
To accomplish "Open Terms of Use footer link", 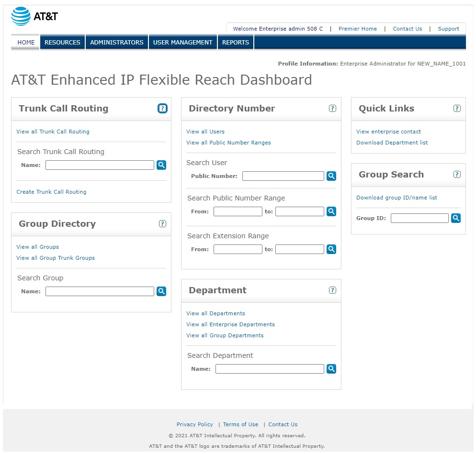I will (x=241, y=425).
